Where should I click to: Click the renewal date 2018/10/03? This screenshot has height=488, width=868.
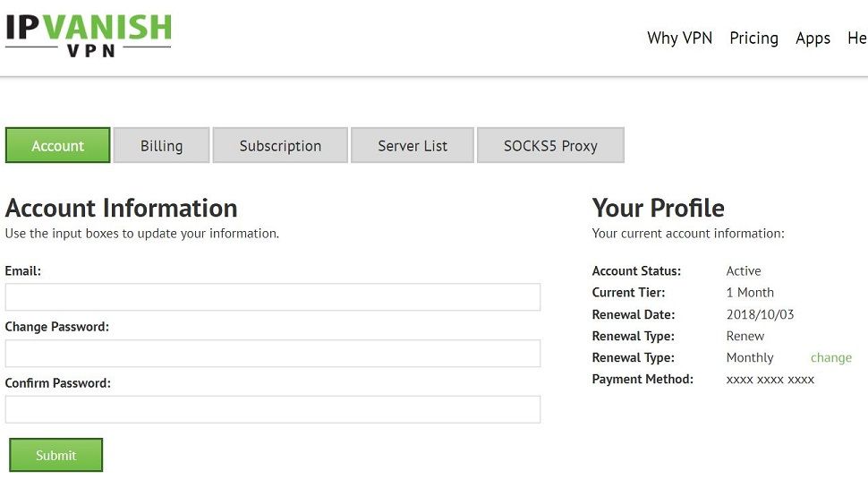pos(760,314)
